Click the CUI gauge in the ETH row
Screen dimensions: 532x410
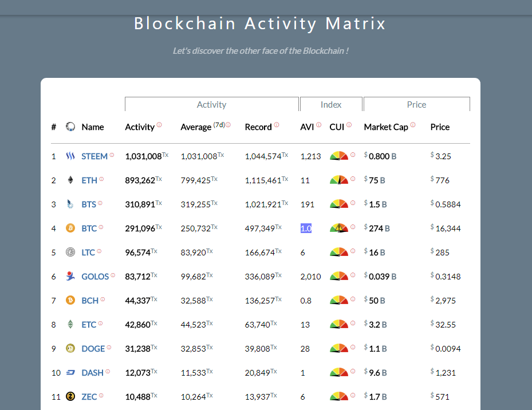(x=339, y=180)
